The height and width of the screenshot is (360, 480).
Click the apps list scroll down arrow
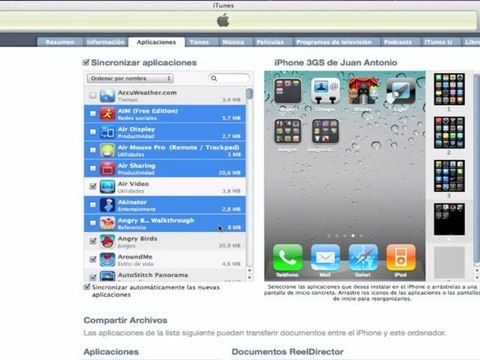(x=249, y=277)
